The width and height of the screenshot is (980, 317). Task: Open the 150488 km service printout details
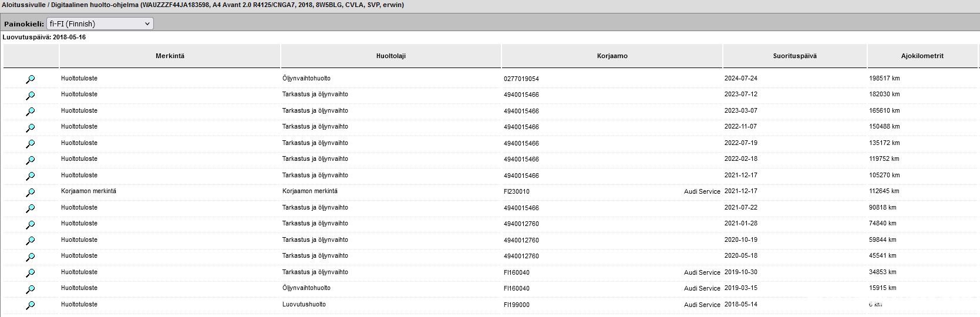tap(31, 127)
